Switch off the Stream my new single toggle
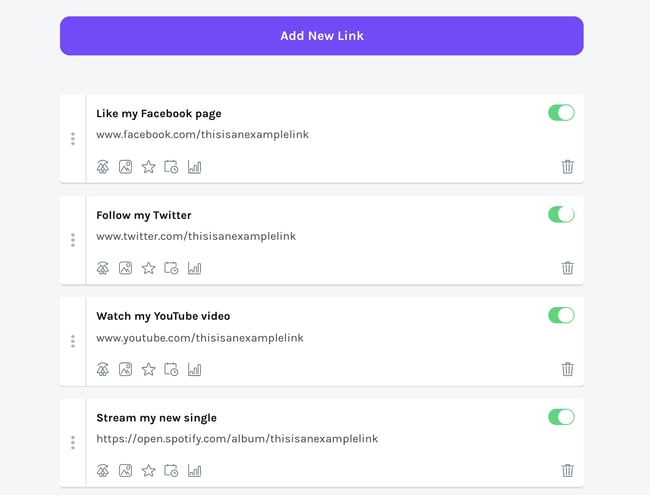 click(x=561, y=416)
